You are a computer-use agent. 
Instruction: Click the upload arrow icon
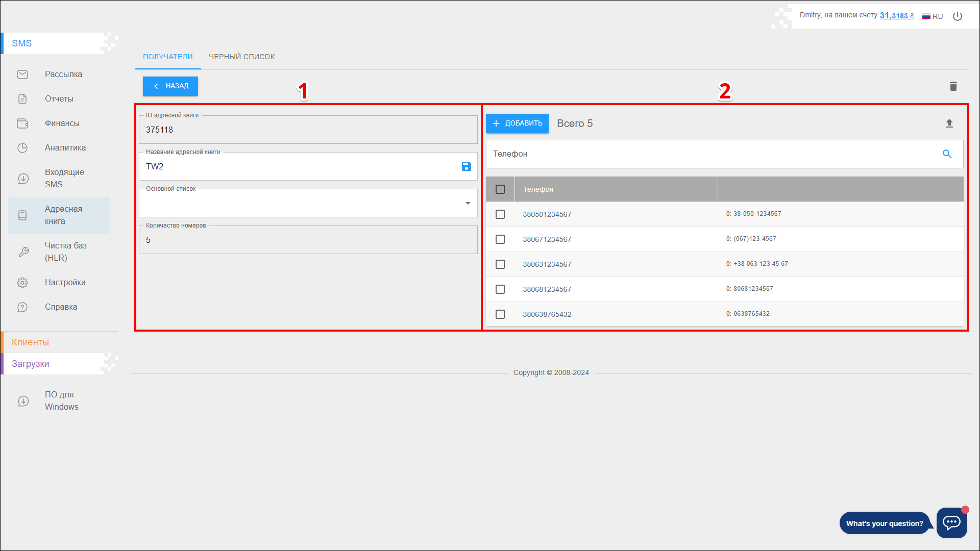click(949, 123)
